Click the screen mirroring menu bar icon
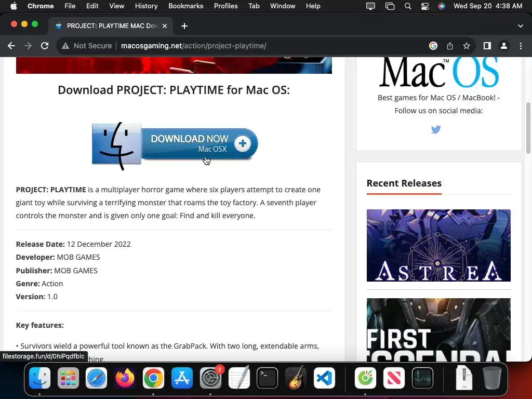Image resolution: width=532 pixels, height=399 pixels. [390, 6]
